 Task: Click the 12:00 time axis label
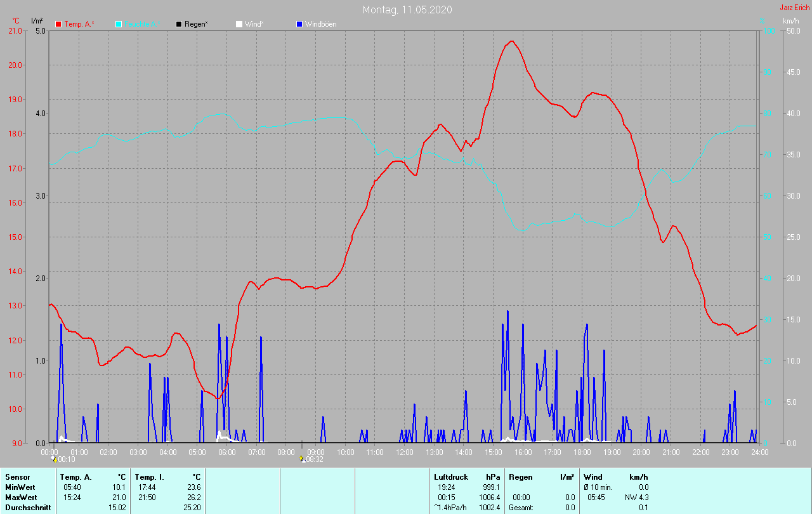[x=404, y=452]
